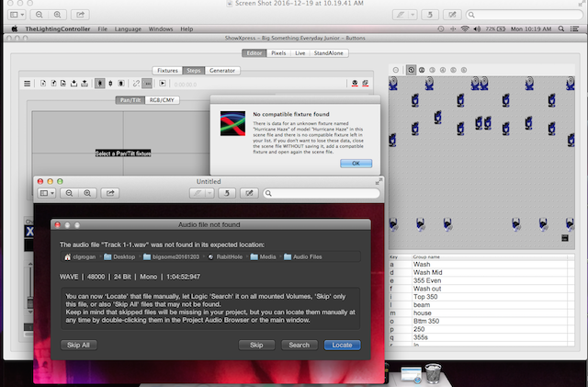Image resolution: width=588 pixels, height=387 pixels.
Task: Open the hamburger list menu in Steps toolbar
Action: [x=27, y=84]
